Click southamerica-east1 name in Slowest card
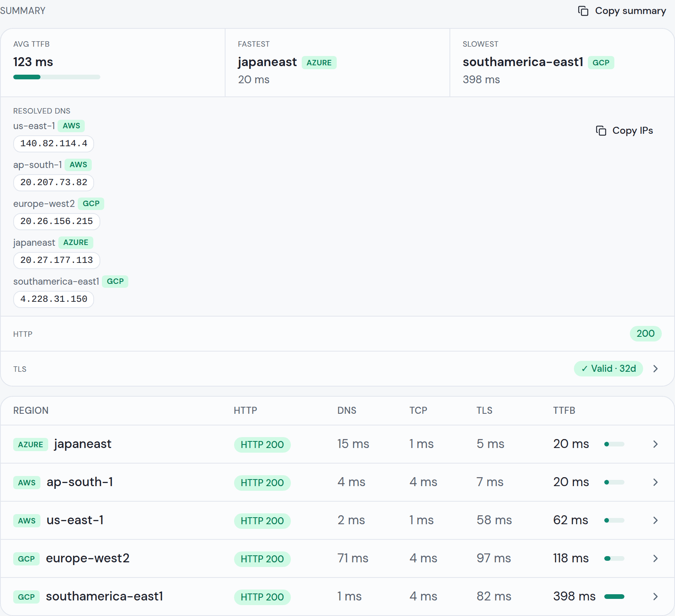Viewport: 675px width, 616px height. 523,62
